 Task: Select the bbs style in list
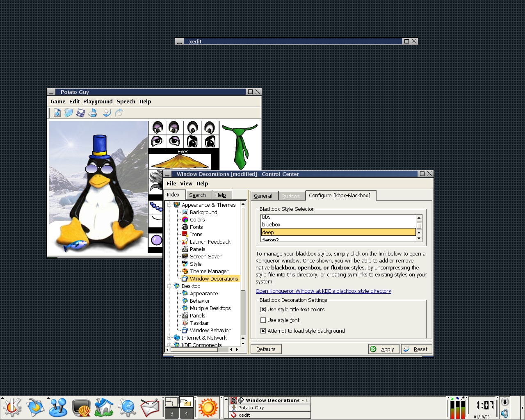338,217
